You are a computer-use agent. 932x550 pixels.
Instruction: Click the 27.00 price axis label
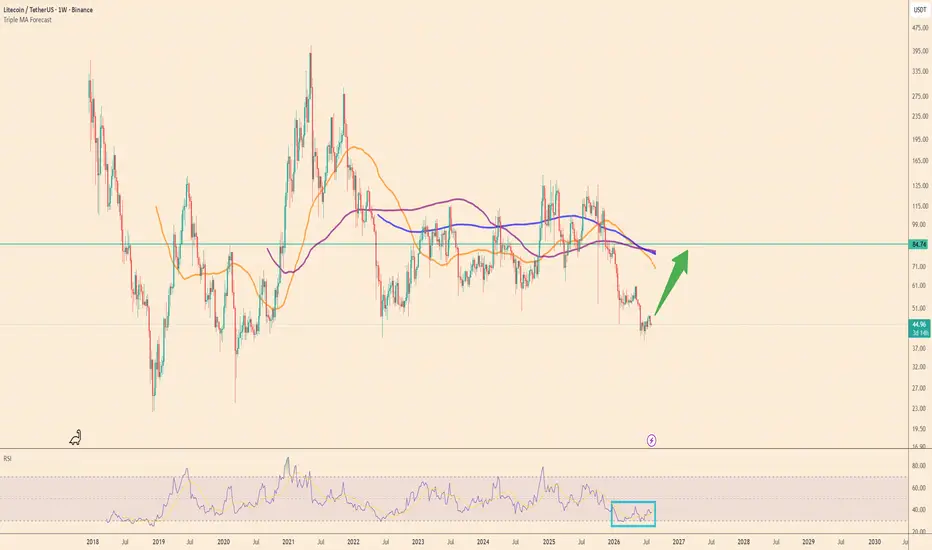[920, 388]
